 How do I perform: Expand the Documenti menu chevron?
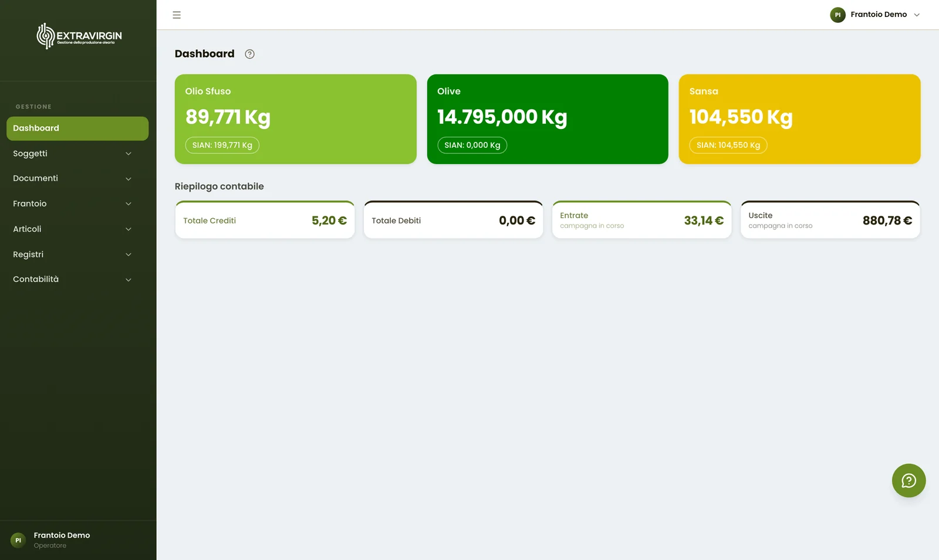pos(129,179)
